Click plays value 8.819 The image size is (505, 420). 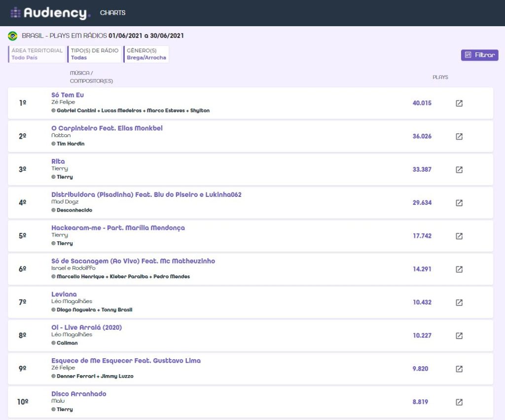tap(420, 402)
